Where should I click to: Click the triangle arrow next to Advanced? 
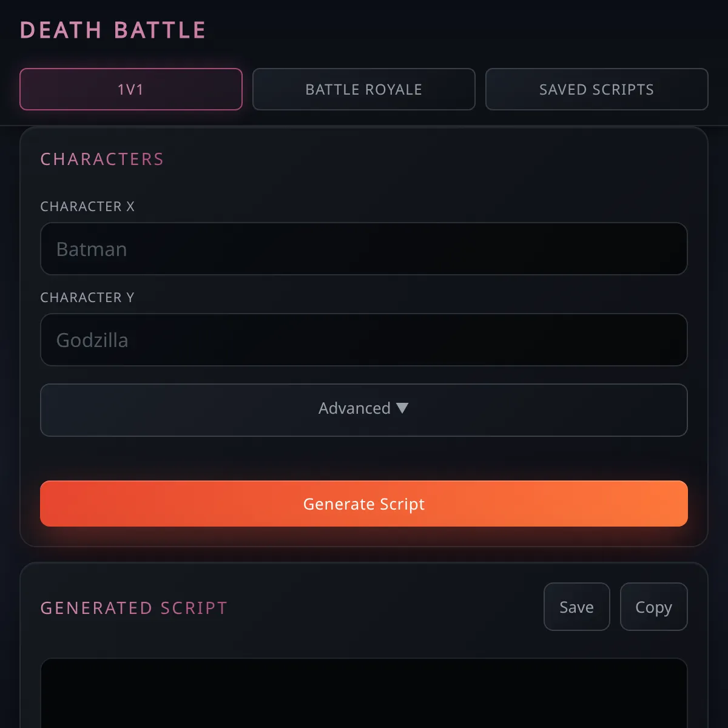pos(402,408)
